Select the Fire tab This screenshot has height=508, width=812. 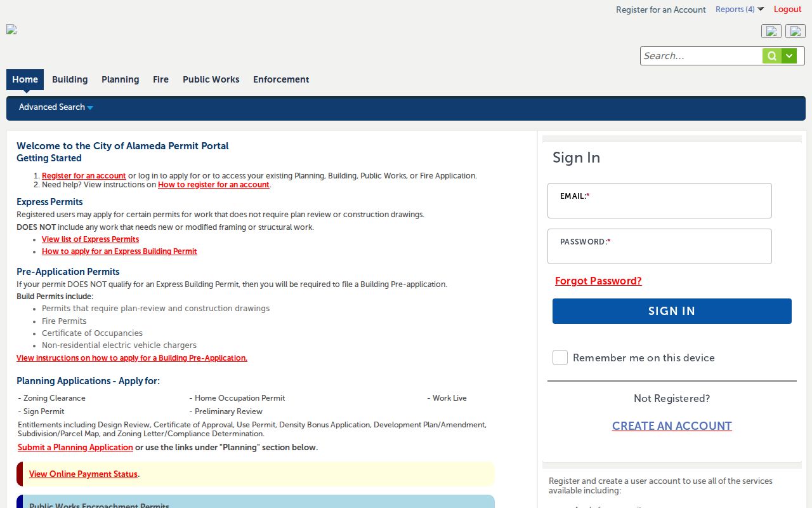pyautogui.click(x=160, y=79)
